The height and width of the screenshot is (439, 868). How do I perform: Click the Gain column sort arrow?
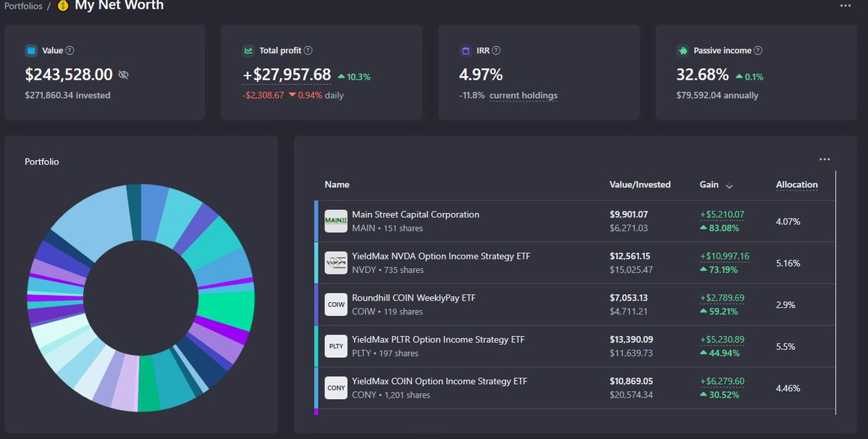tap(729, 185)
